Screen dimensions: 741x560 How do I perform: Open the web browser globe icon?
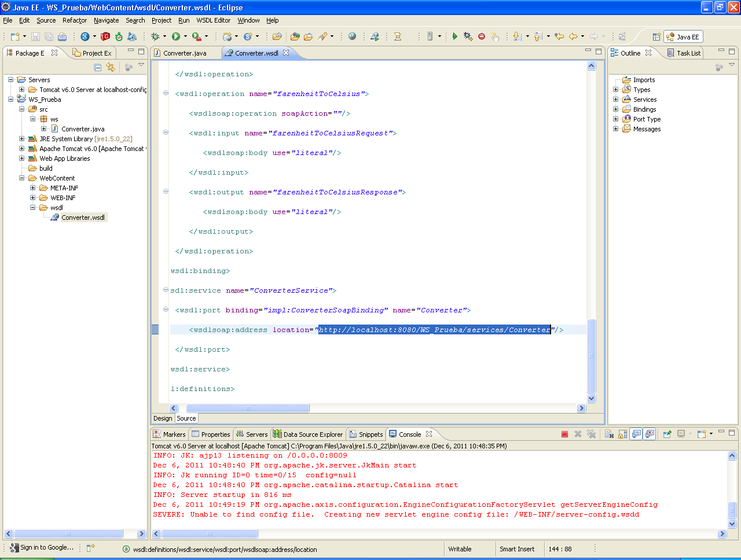click(352, 36)
